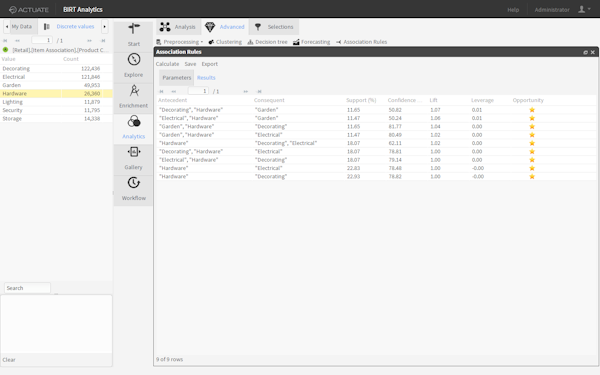Go to last page in results table
Viewport: 600px width, 375px height.
point(259,91)
